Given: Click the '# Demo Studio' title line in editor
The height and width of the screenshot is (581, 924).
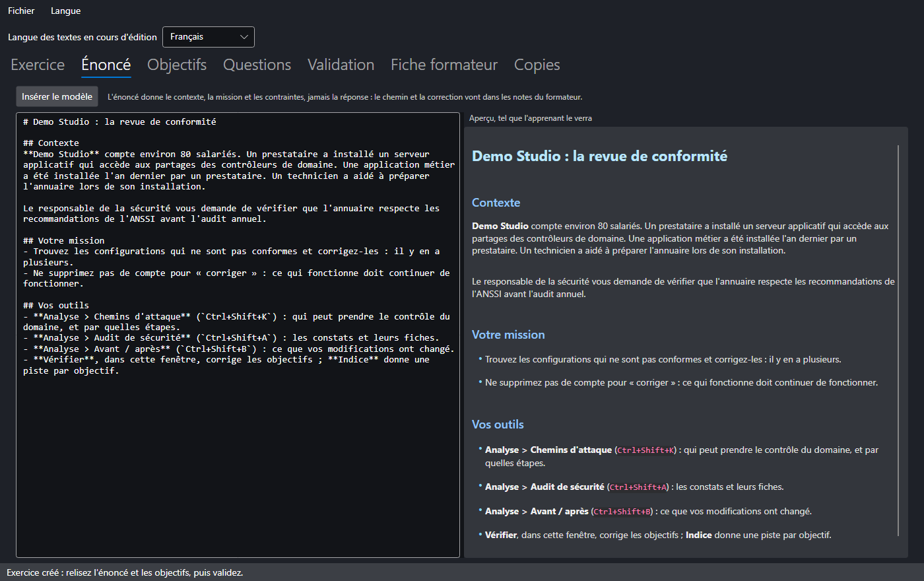Looking at the screenshot, I should pos(119,122).
